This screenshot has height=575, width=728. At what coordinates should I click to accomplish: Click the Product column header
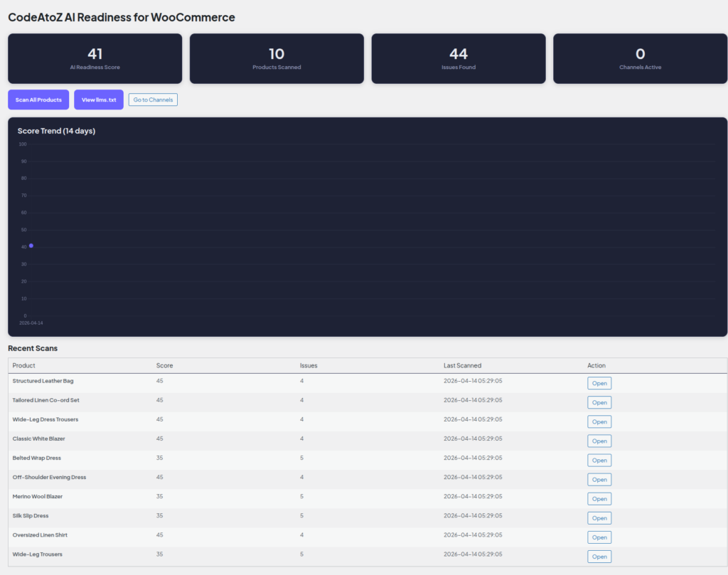tap(23, 366)
